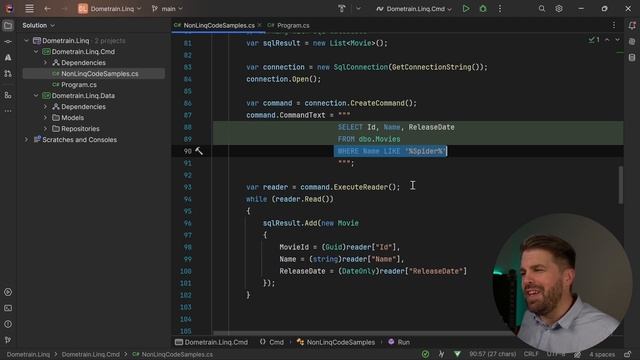
Task: Click the lock read-only toggle in status bar
Action: pos(628,354)
